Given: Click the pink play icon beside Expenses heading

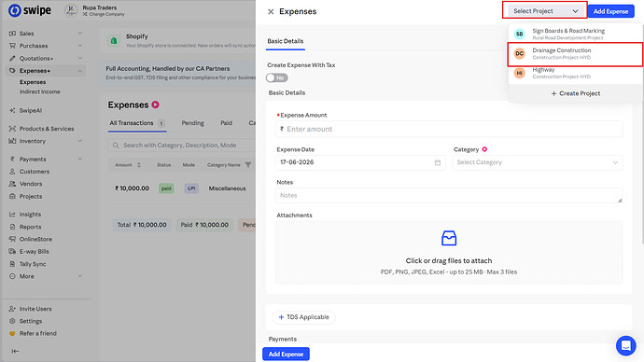Looking at the screenshot, I should (155, 104).
